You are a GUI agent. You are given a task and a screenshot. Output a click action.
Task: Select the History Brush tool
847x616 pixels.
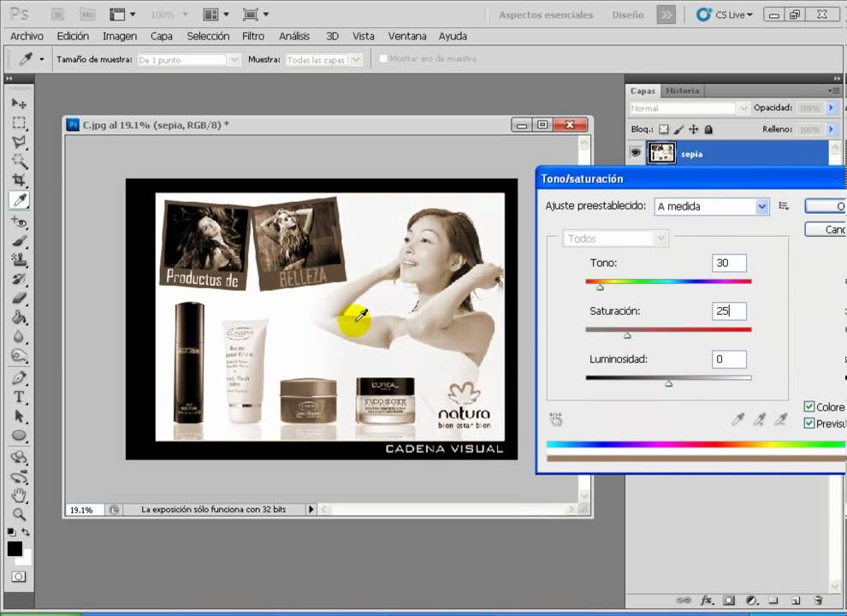(19, 280)
